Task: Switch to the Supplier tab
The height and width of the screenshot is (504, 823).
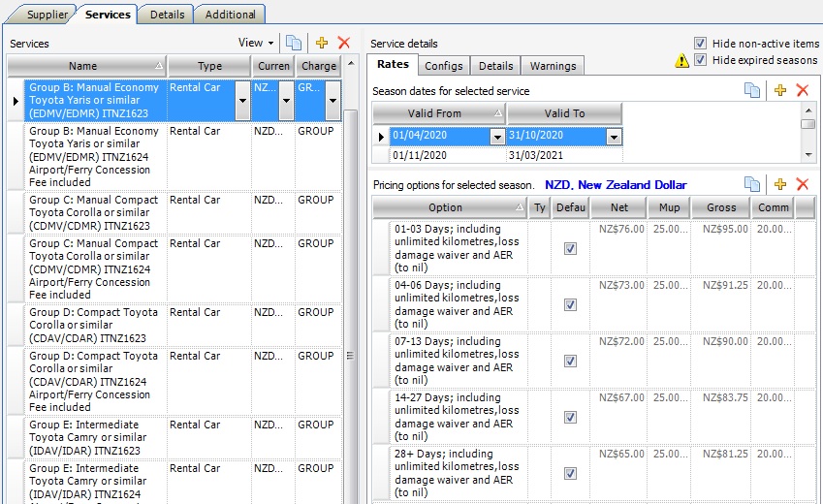Action: click(x=47, y=15)
